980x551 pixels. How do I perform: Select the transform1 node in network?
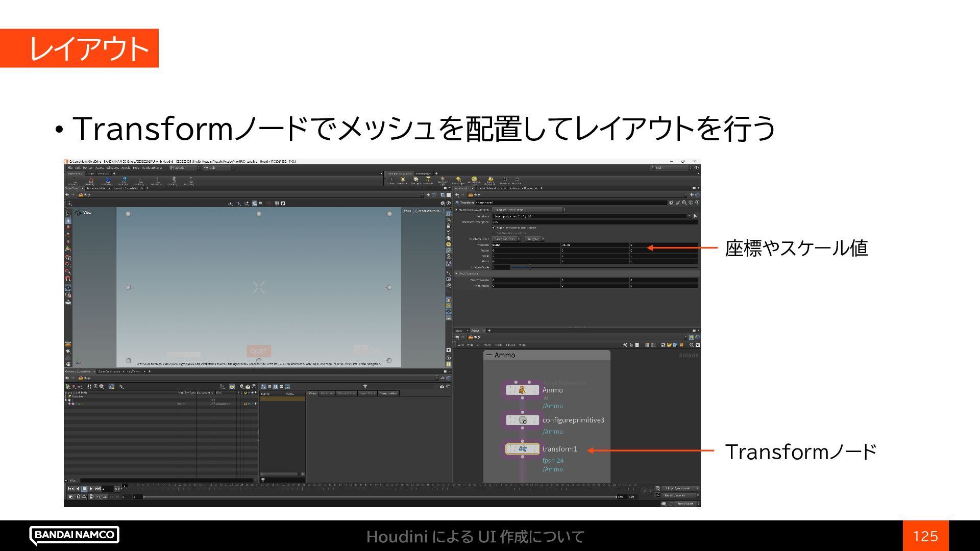[x=522, y=449]
